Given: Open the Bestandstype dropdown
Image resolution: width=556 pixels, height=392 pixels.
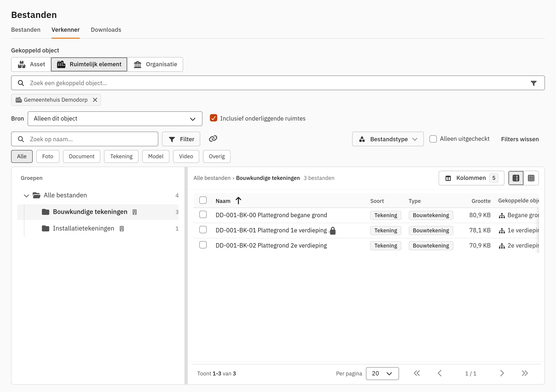Looking at the screenshot, I should [388, 139].
